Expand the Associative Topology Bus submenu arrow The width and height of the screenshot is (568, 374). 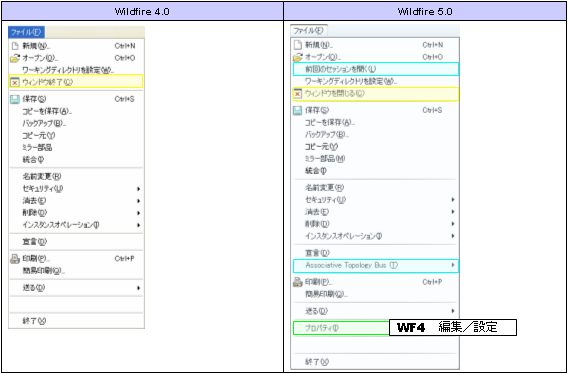(x=453, y=265)
